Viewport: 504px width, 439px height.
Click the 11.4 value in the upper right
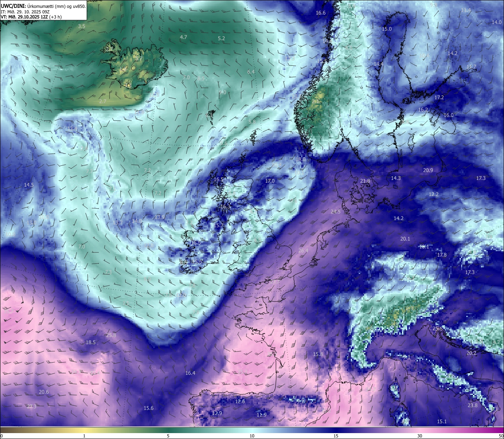click(x=466, y=10)
